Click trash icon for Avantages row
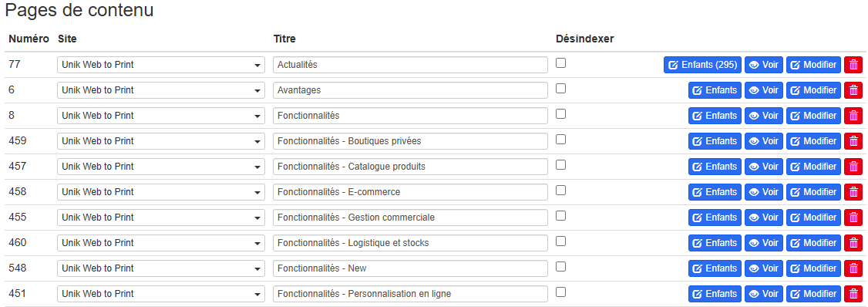 [x=853, y=90]
